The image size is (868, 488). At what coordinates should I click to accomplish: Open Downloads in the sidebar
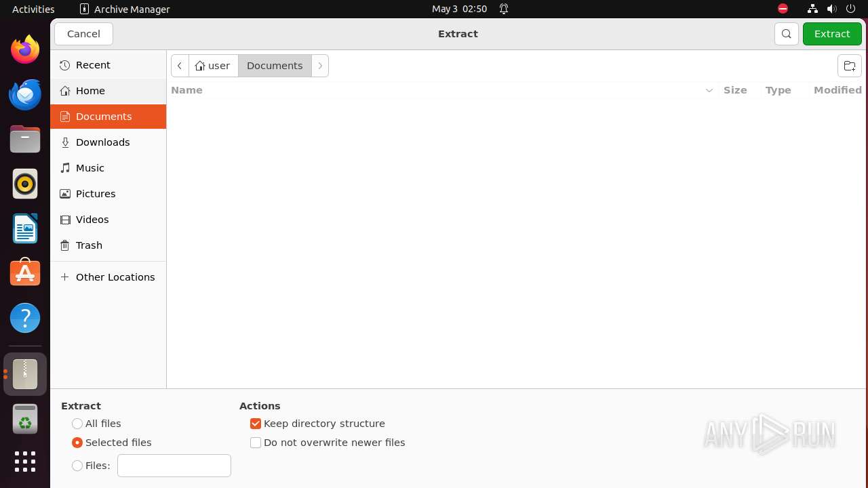[x=108, y=142]
